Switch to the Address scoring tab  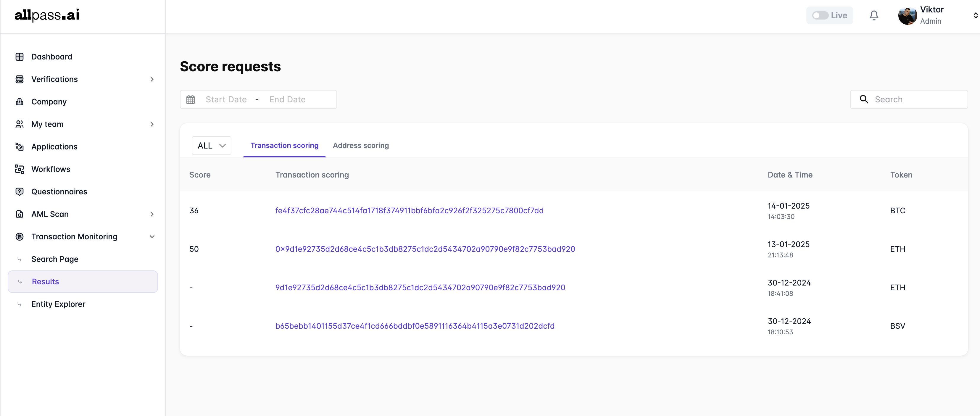pyautogui.click(x=360, y=145)
